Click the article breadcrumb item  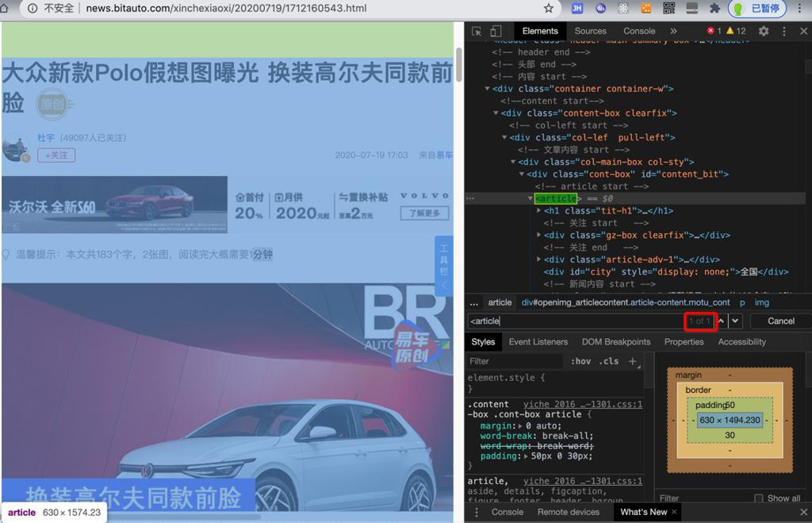tap(500, 302)
